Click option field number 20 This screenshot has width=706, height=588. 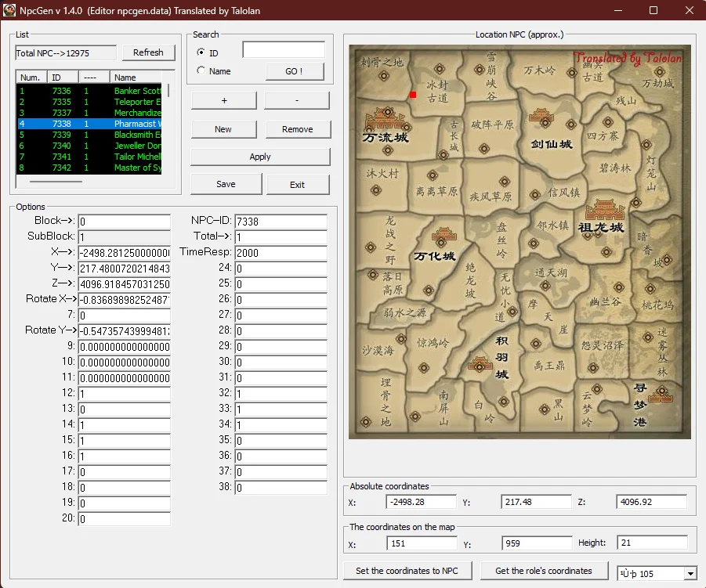(125, 519)
